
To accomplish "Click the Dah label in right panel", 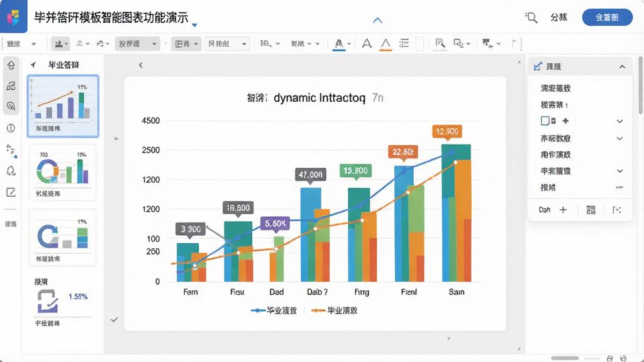I will click(544, 210).
